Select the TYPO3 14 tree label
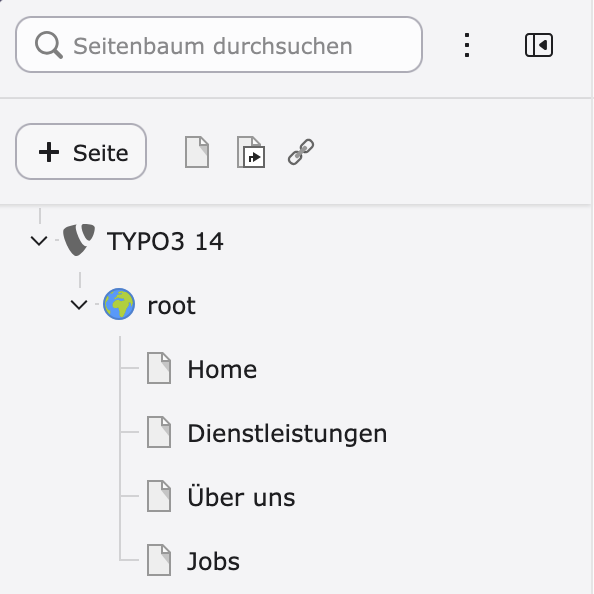 [165, 241]
